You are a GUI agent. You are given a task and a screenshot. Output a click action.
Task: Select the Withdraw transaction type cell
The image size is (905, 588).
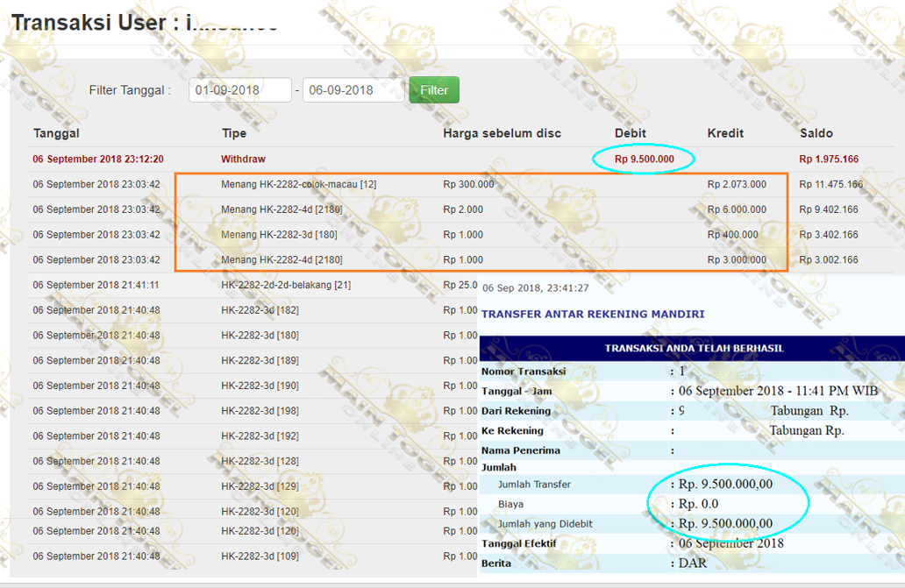pyautogui.click(x=243, y=159)
